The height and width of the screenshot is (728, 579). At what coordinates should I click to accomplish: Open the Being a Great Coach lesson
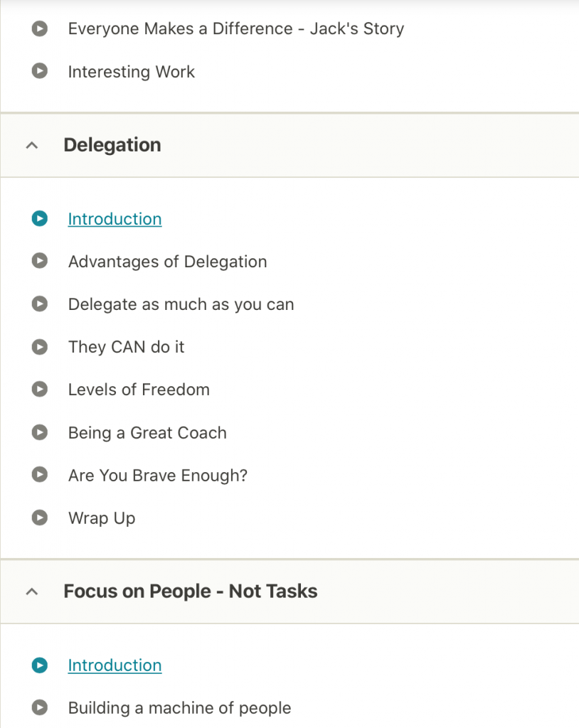[147, 432]
